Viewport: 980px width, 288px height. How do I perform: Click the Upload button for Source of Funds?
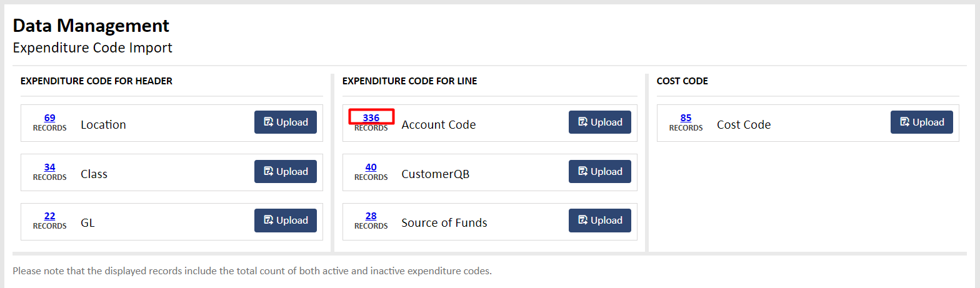[600, 220]
